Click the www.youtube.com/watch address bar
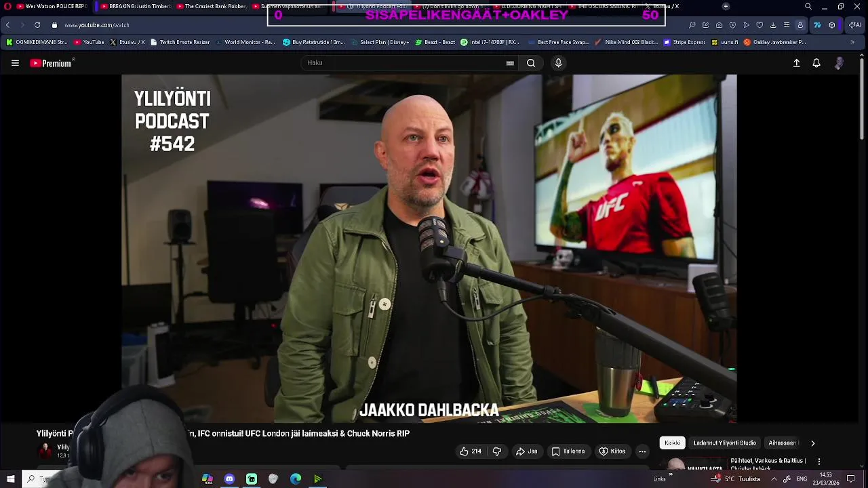Image resolution: width=868 pixels, height=488 pixels. pos(97,25)
